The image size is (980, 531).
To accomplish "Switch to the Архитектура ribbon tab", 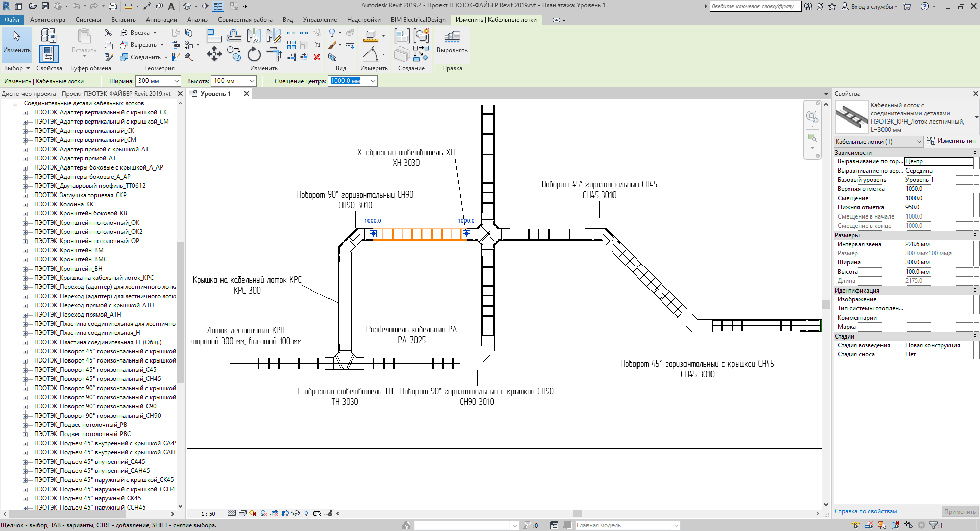I will click(47, 20).
